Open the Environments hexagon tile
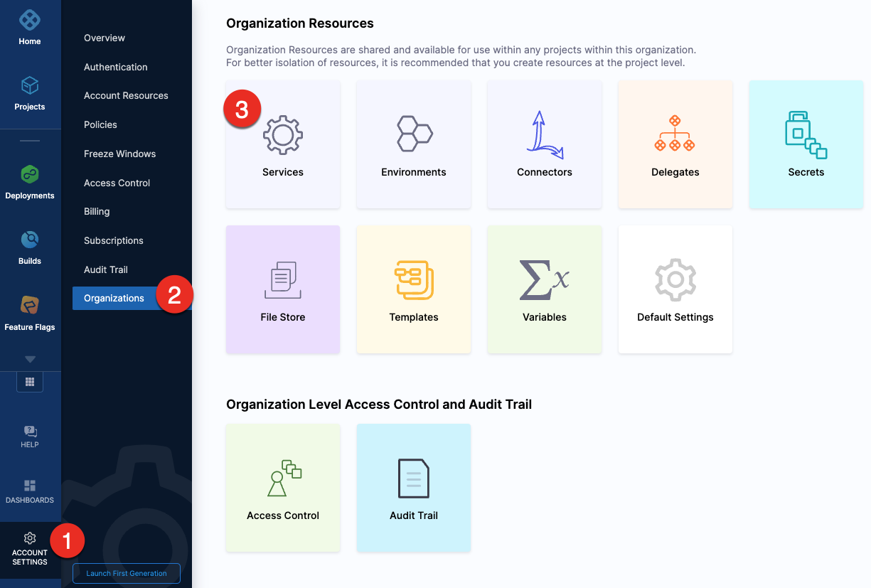871x588 pixels. [414, 145]
